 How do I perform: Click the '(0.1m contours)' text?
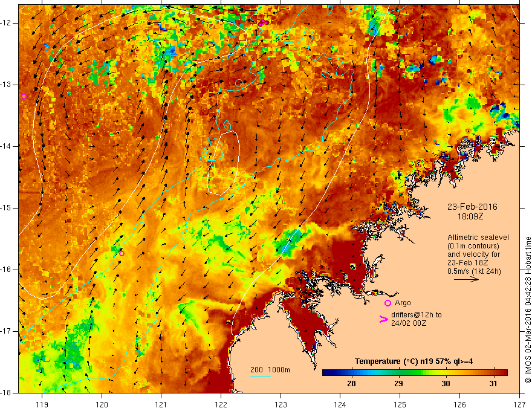(473, 246)
